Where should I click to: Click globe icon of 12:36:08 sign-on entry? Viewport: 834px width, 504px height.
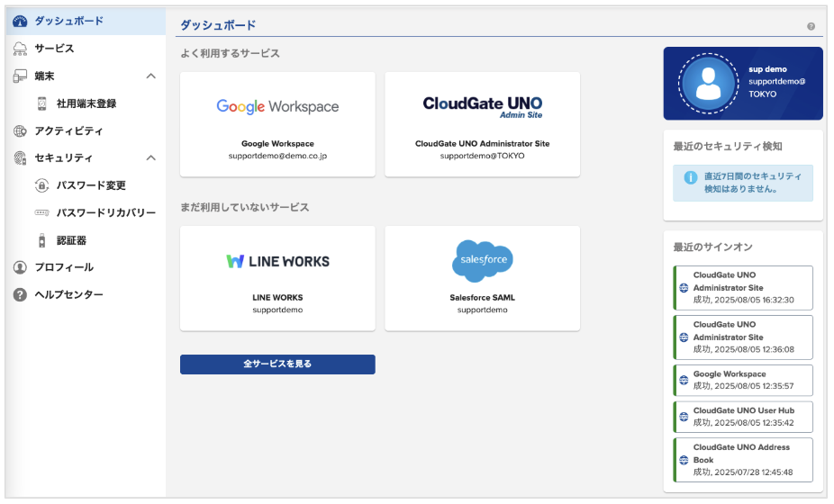click(684, 337)
